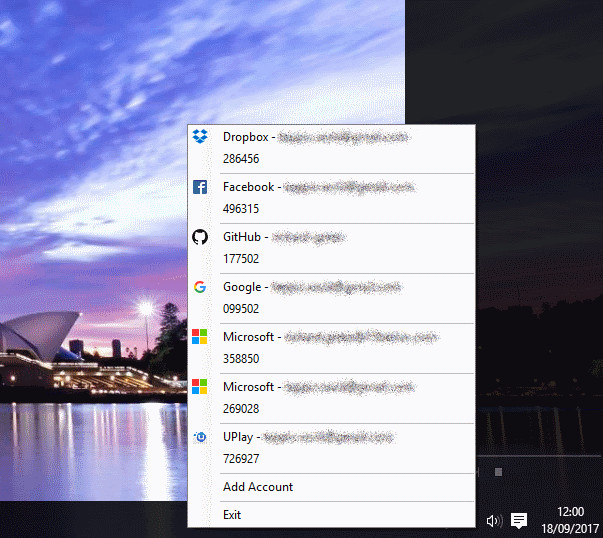Copy the Dropbox code 286456
The width and height of the screenshot is (603, 538).
coord(241,159)
